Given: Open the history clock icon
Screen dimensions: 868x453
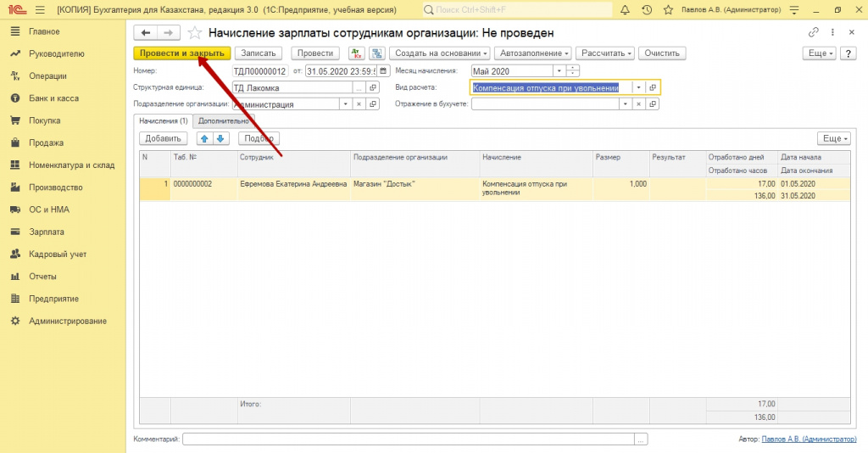Looking at the screenshot, I should coord(647,10).
